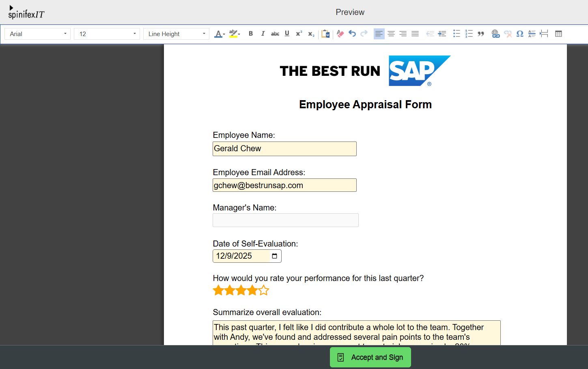Viewport: 588px width, 369px height.
Task: Open the special characters omega icon
Action: pos(520,34)
